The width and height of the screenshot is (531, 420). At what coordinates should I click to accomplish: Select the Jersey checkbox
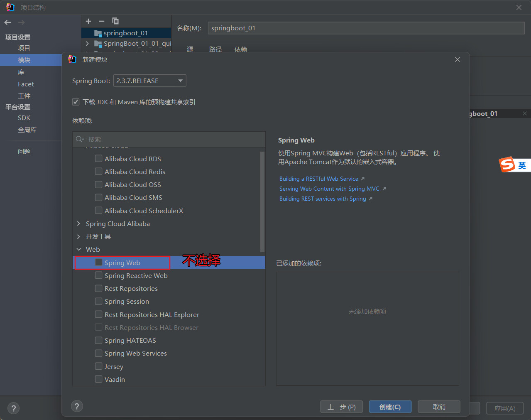[98, 366]
